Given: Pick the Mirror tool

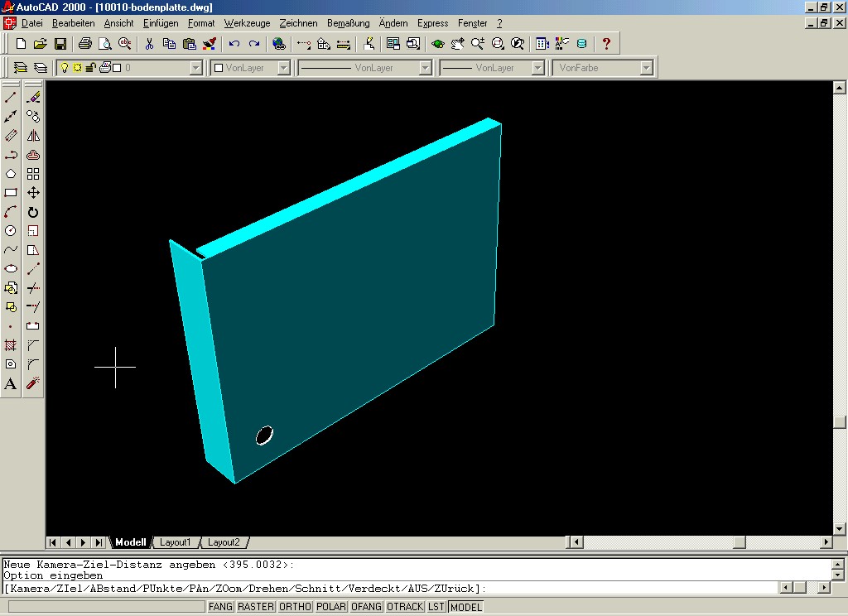Looking at the screenshot, I should (33, 136).
